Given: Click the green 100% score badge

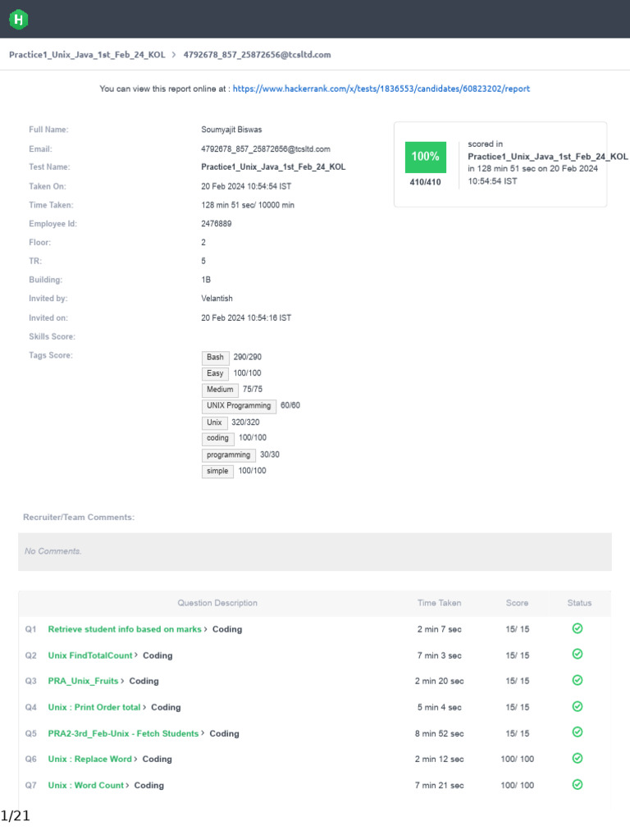Looking at the screenshot, I should (x=425, y=156).
